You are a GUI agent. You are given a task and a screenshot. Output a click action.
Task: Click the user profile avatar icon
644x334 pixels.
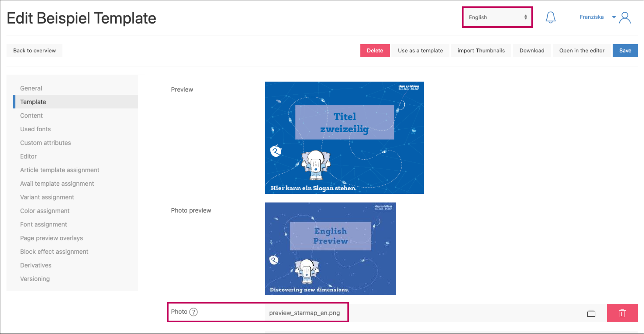click(x=625, y=18)
